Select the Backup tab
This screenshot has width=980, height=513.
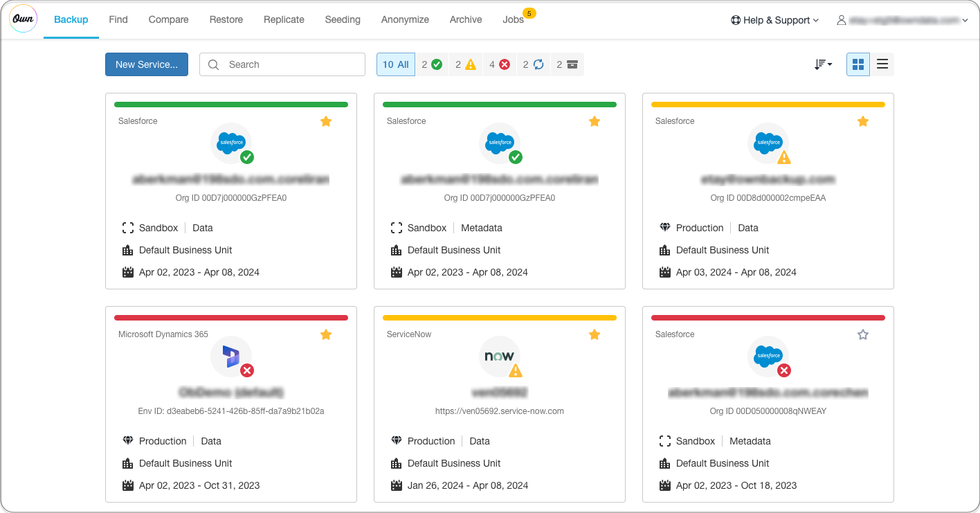tap(71, 19)
